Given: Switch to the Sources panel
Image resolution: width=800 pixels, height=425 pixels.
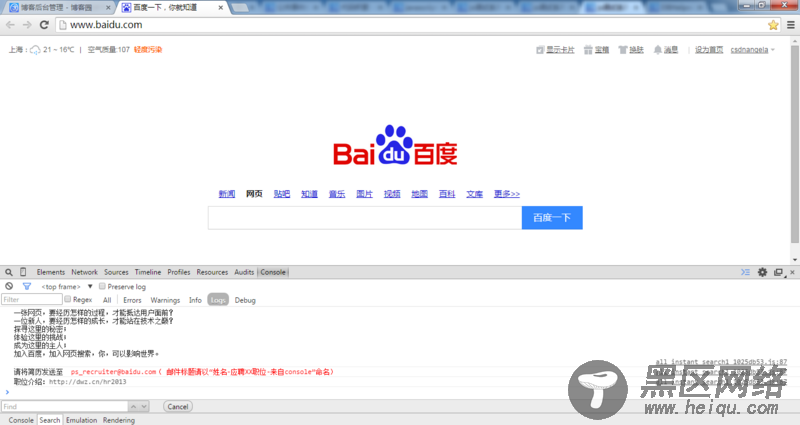Looking at the screenshot, I should 116,272.
